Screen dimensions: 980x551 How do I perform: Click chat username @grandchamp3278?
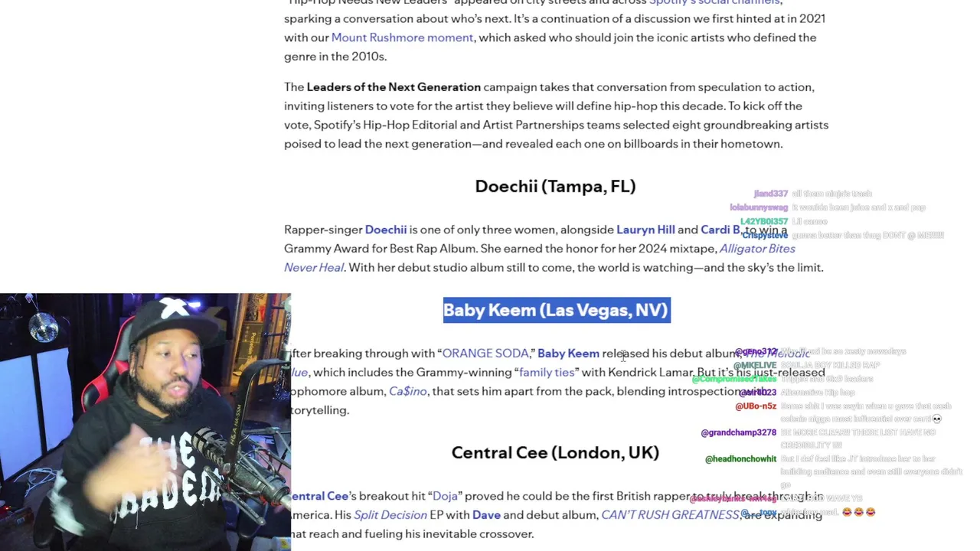[738, 433]
